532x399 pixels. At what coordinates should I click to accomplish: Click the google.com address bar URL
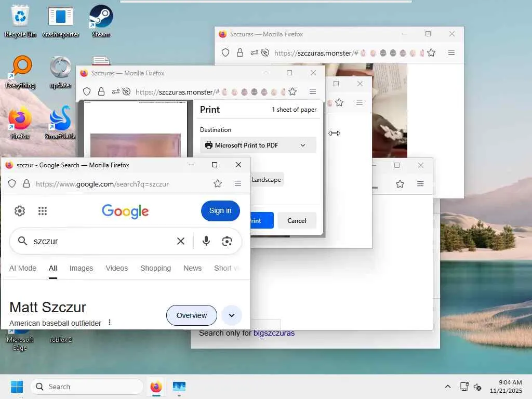click(102, 184)
